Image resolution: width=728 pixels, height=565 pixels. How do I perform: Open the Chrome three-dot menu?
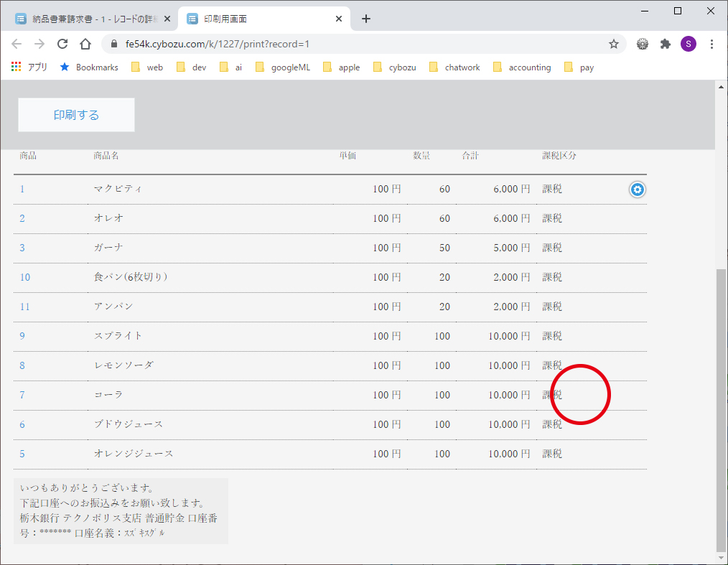click(x=711, y=44)
